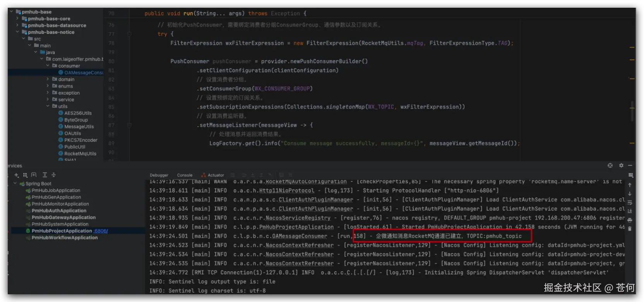Click the PmHubProjectApplication debug bug icon
Image resolution: width=644 pixels, height=302 pixels.
coord(28,231)
